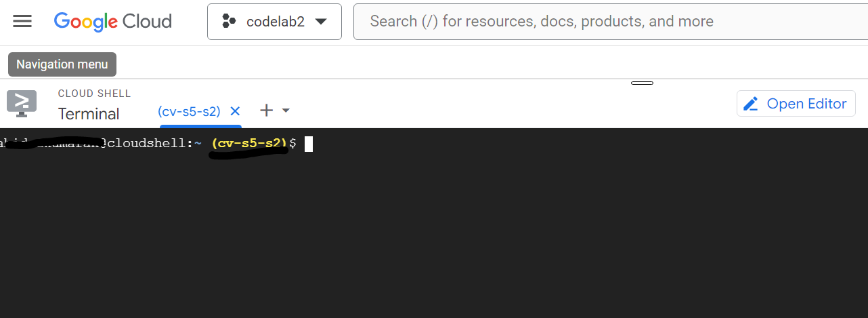The width and height of the screenshot is (868, 318).
Task: Select the Terminal label
Action: click(x=89, y=114)
